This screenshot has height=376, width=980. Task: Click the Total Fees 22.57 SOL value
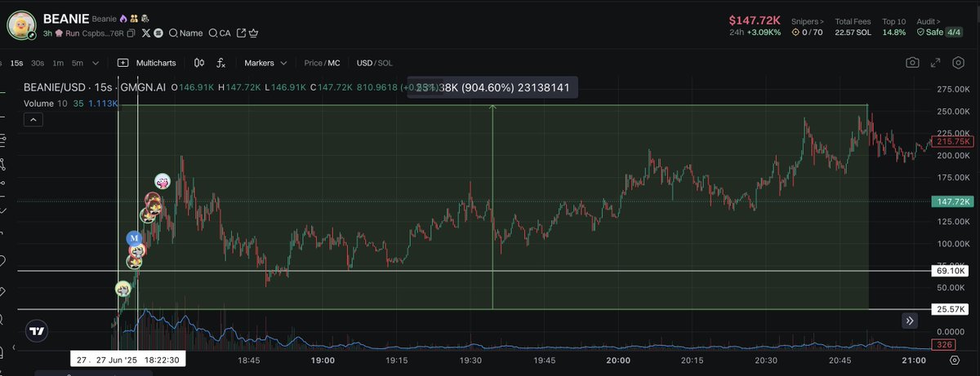853,32
